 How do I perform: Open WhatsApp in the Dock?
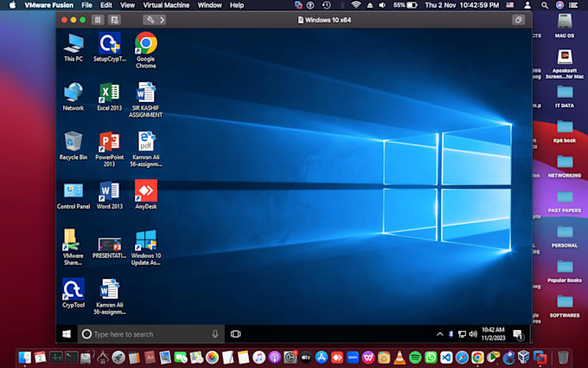pos(431,358)
